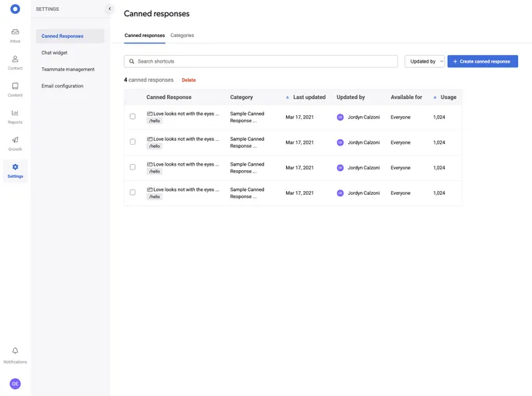The height and width of the screenshot is (396, 532).
Task: Switch to the Categories tab
Action: pyautogui.click(x=182, y=36)
